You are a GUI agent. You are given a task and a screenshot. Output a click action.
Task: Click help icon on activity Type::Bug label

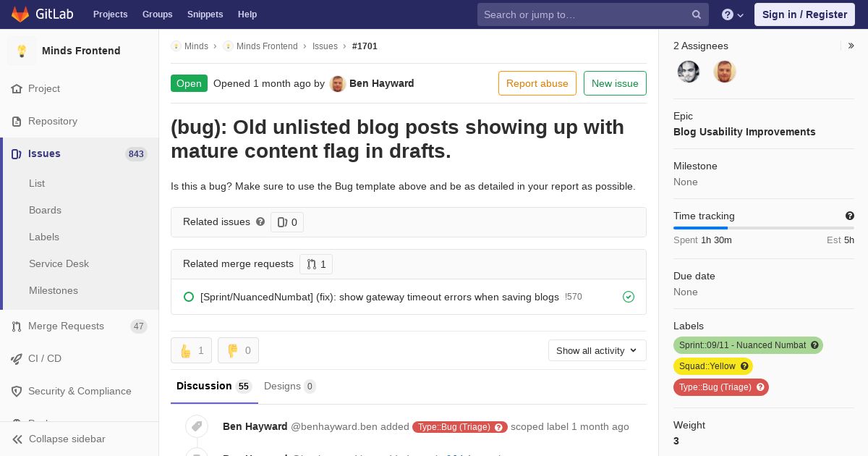pyautogui.click(x=498, y=427)
